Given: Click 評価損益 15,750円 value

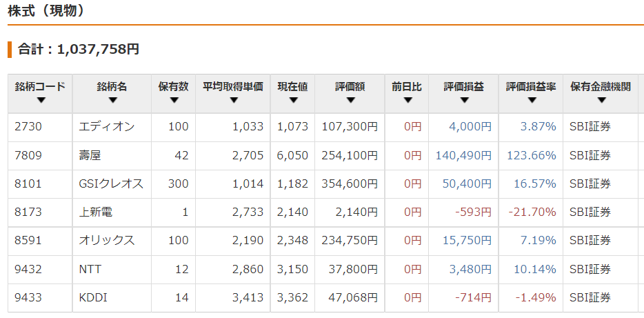Looking at the screenshot, I should click(467, 240).
